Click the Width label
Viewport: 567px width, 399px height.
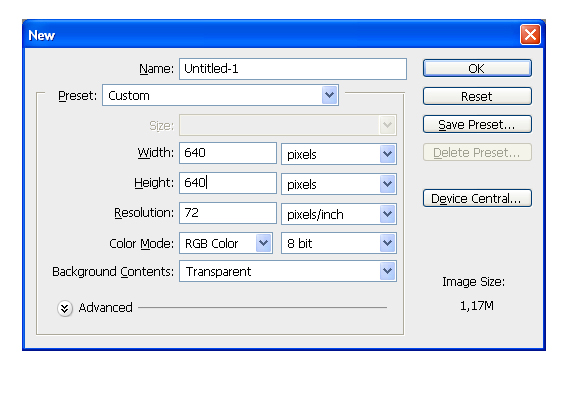[x=155, y=153]
